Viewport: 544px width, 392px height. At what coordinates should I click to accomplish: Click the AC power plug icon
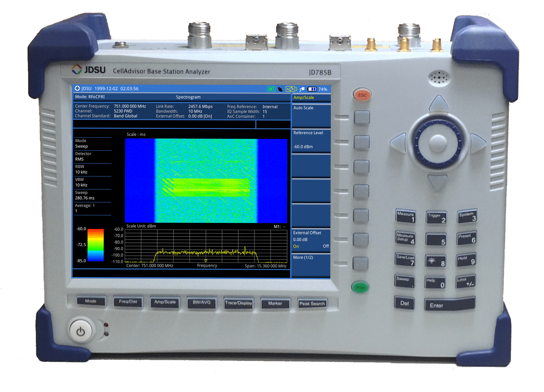click(302, 89)
